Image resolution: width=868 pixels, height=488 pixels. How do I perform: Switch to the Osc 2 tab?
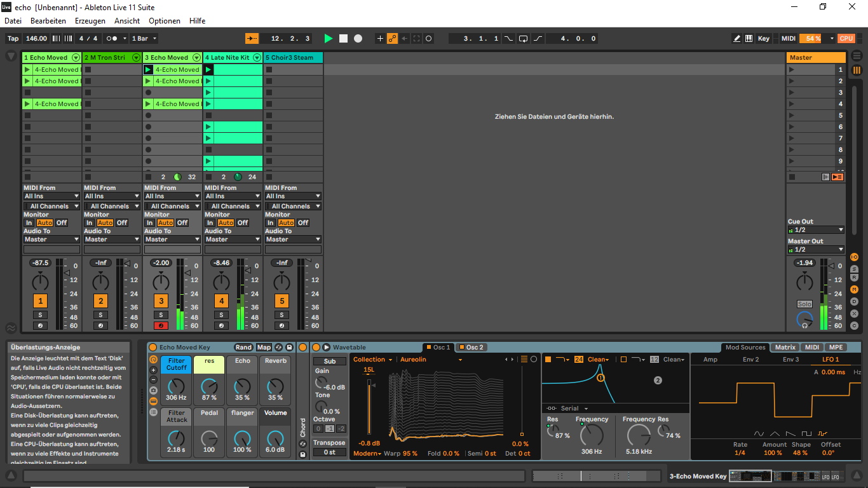[x=471, y=348]
